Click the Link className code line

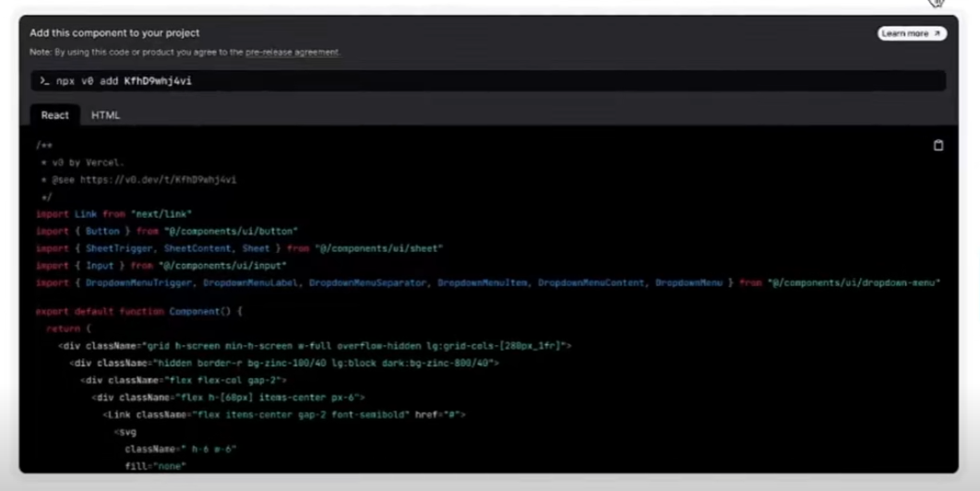pyautogui.click(x=284, y=415)
